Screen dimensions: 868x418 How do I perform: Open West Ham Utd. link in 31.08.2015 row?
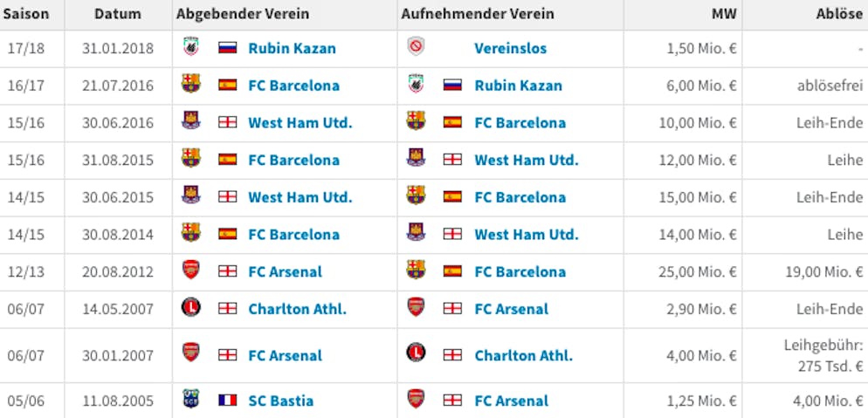(x=526, y=161)
